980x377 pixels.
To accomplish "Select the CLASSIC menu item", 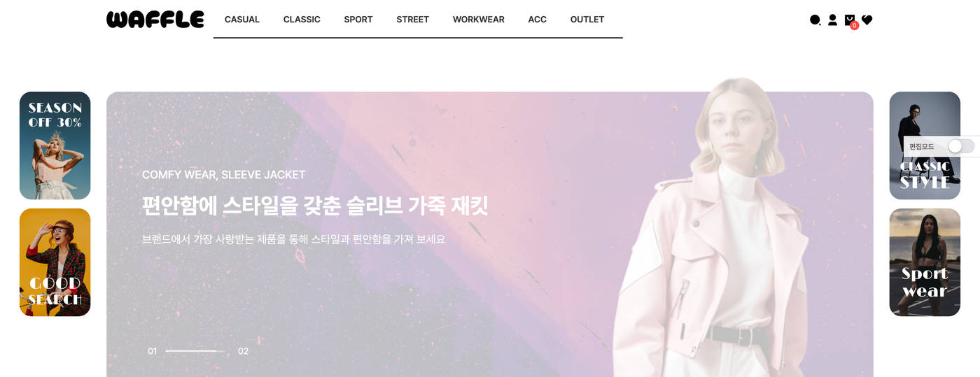I will click(302, 20).
